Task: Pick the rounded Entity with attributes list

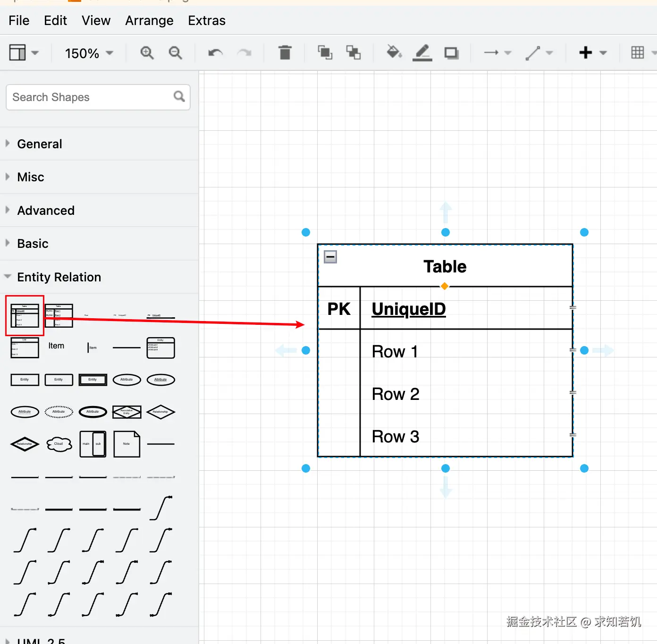Action: (160, 348)
